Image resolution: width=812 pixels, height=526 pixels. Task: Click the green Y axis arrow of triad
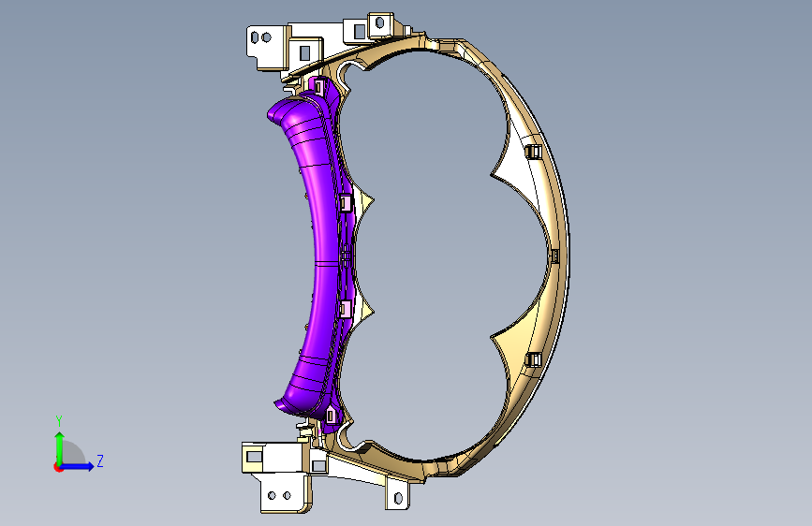pyautogui.click(x=60, y=447)
